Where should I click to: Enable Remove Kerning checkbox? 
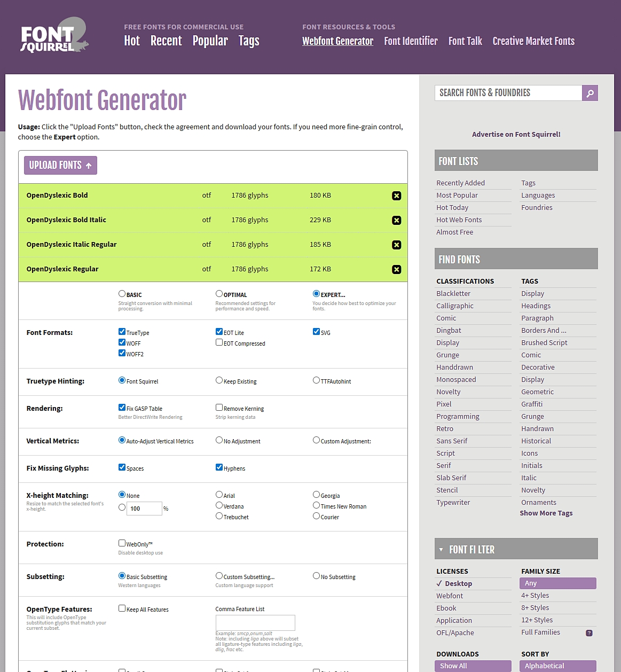click(219, 408)
